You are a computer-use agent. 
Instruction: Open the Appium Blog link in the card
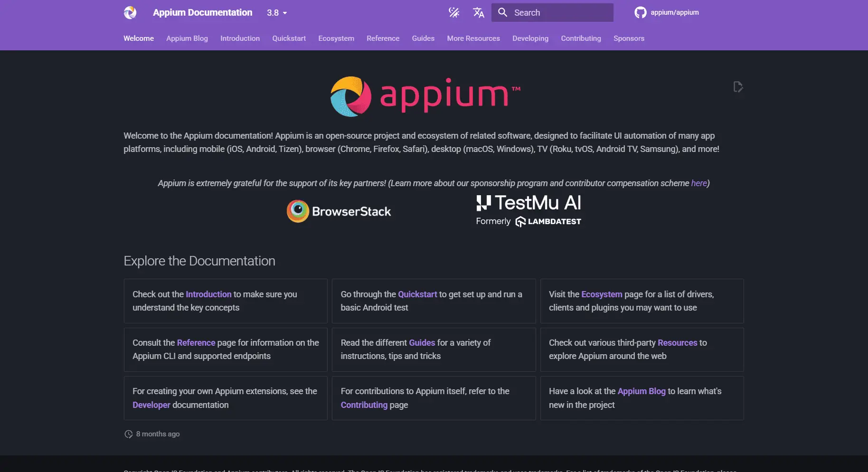tap(642, 391)
